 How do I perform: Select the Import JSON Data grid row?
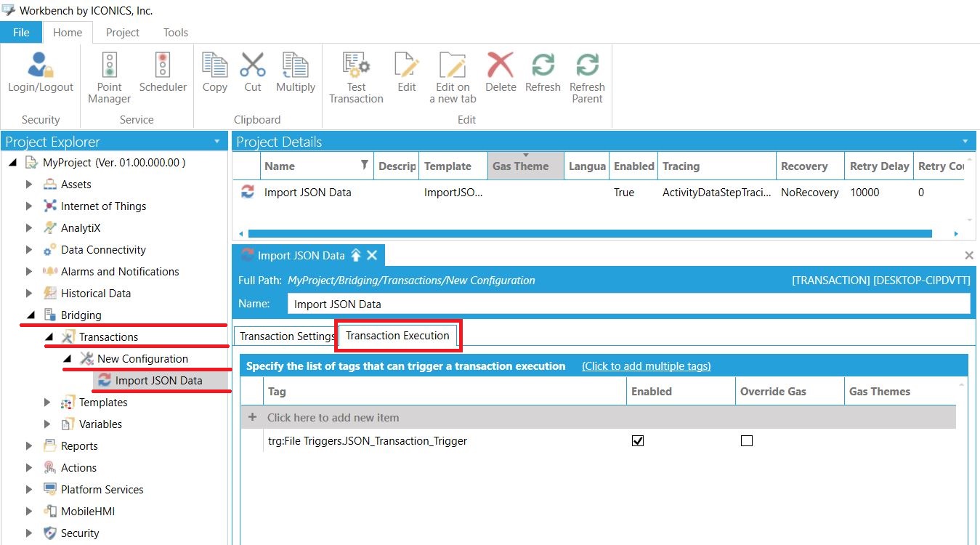[598, 193]
